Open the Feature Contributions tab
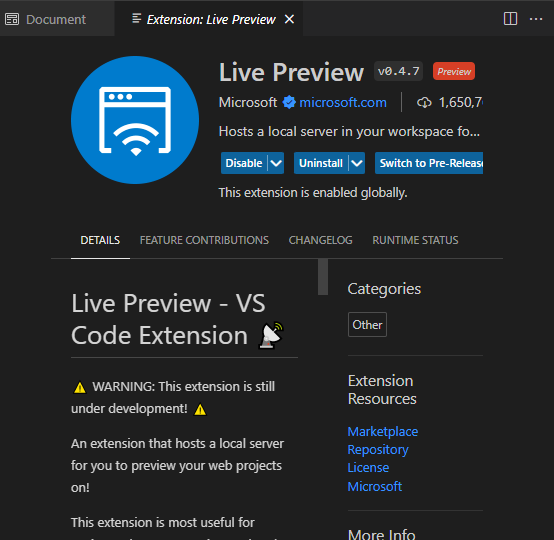 click(204, 240)
